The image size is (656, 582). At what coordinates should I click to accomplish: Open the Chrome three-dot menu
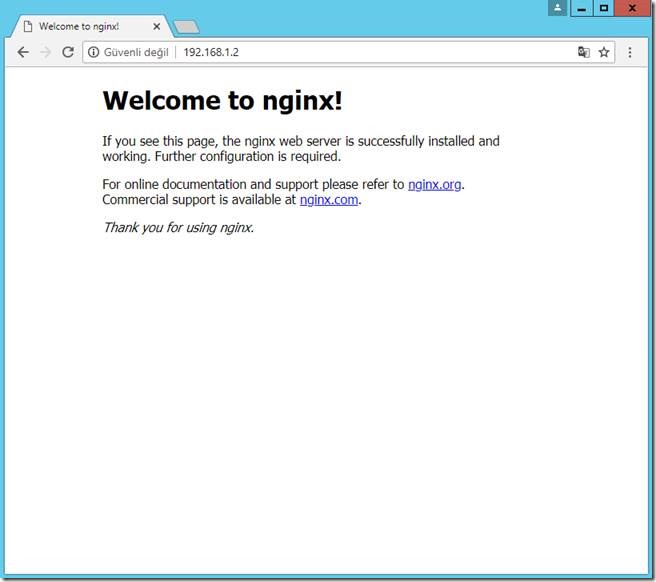630,52
